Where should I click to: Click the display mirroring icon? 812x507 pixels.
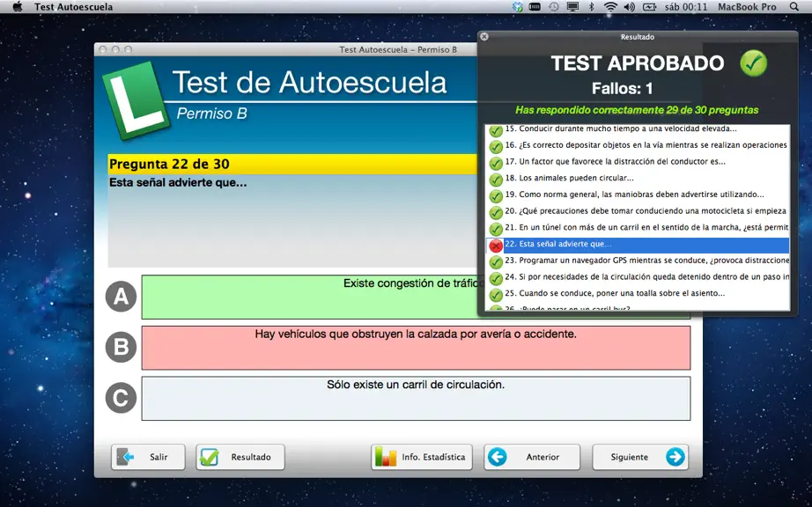pos(572,7)
